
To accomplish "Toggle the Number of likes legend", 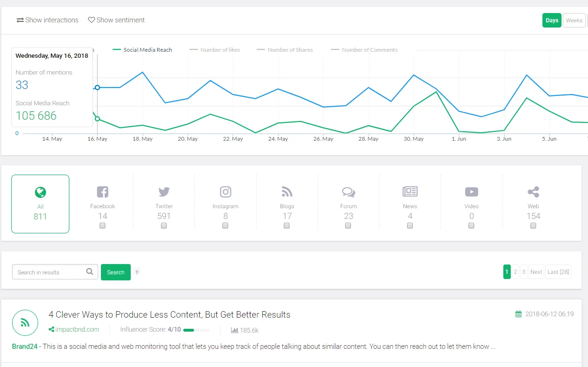I will (215, 50).
